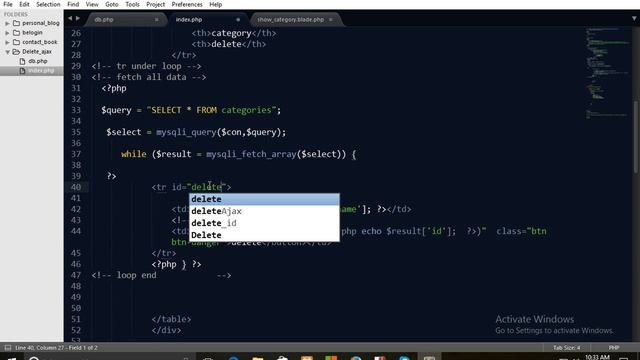Open the Edit menu
Image resolution: width=640 pixels, height=360 pixels.
point(24,4)
